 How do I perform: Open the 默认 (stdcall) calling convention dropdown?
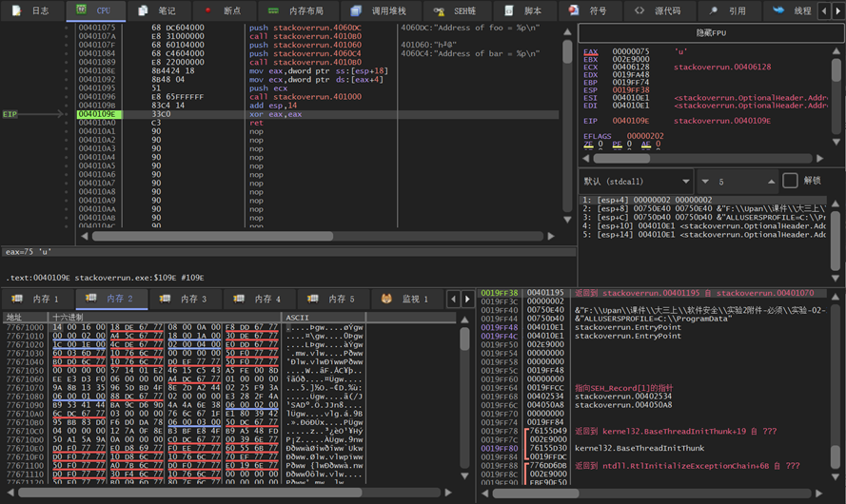click(636, 181)
